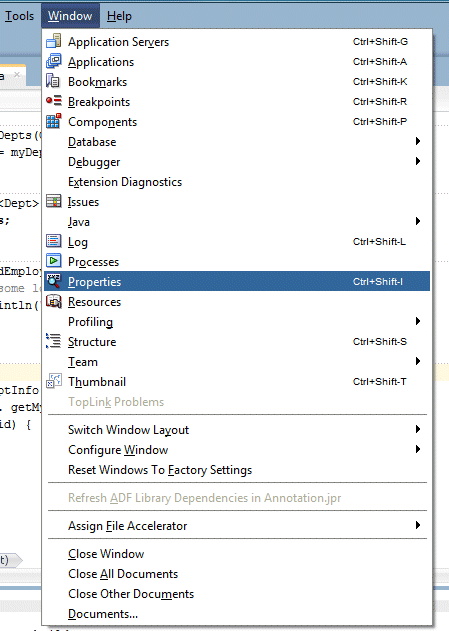Choose Close All Documents
The width and height of the screenshot is (449, 631).
[123, 574]
